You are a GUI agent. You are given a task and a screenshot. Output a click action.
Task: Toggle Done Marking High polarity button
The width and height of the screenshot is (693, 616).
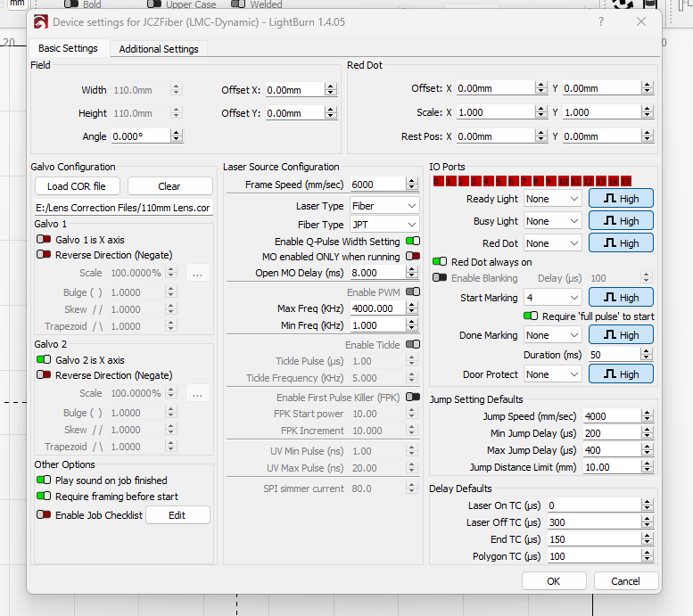[621, 335]
